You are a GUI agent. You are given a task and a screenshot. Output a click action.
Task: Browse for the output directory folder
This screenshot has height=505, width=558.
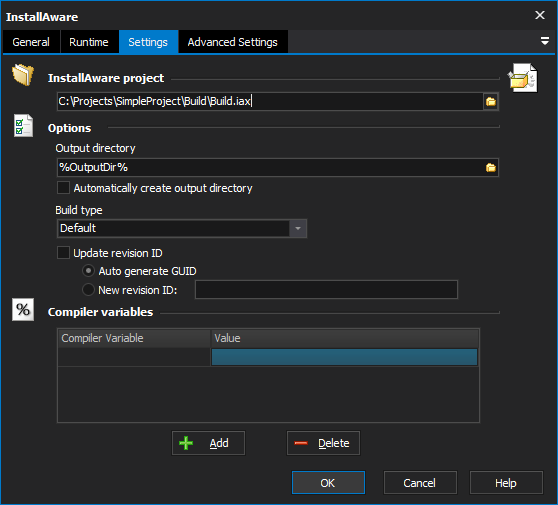[491, 168]
